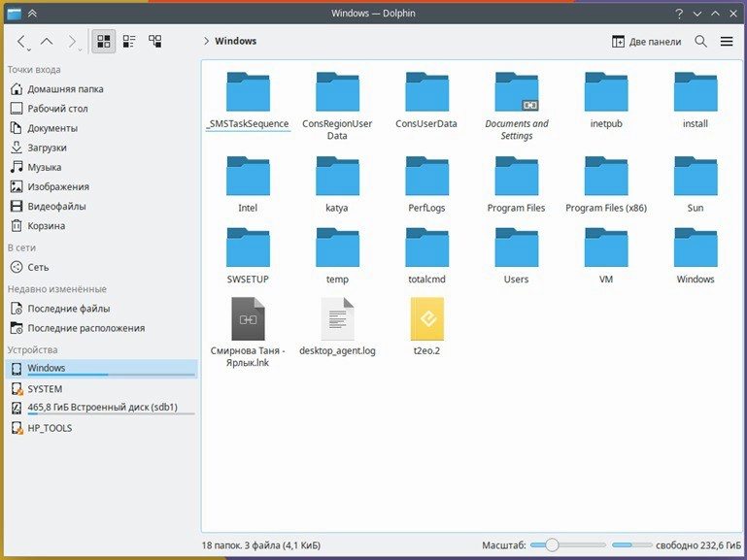Select the Program Files (x86) folder
Image resolution: width=747 pixels, height=560 pixels.
click(606, 184)
